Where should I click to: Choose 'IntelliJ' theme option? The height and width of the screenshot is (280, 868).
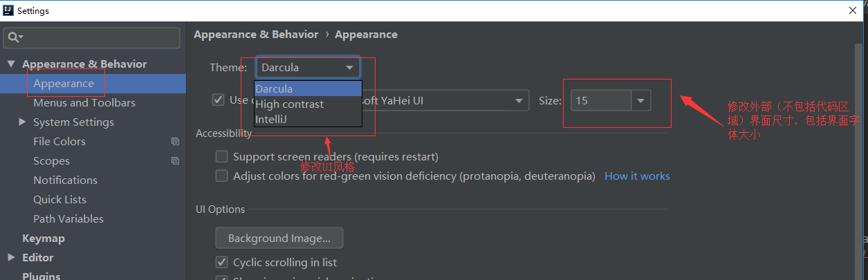point(272,120)
